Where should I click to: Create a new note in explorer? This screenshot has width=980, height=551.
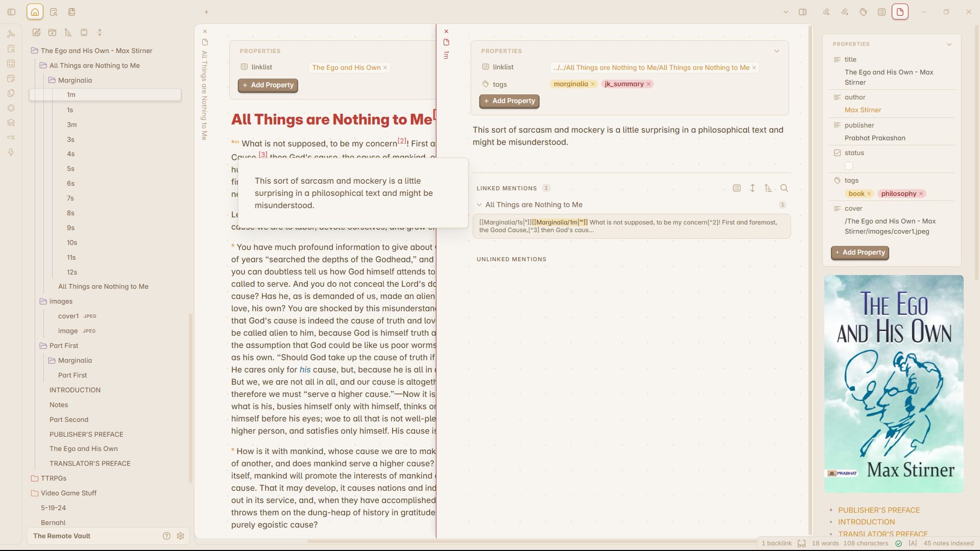click(37, 33)
